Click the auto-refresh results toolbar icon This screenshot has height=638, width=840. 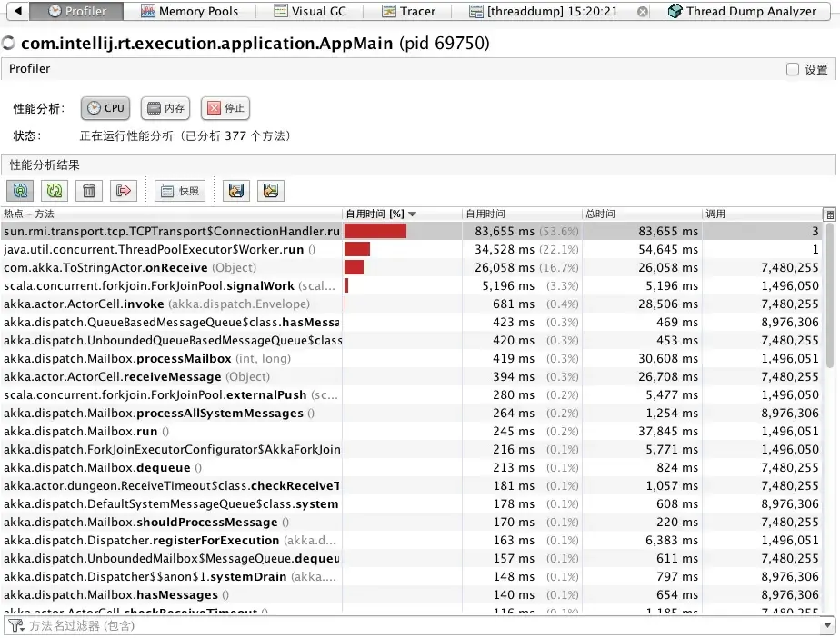pos(20,191)
